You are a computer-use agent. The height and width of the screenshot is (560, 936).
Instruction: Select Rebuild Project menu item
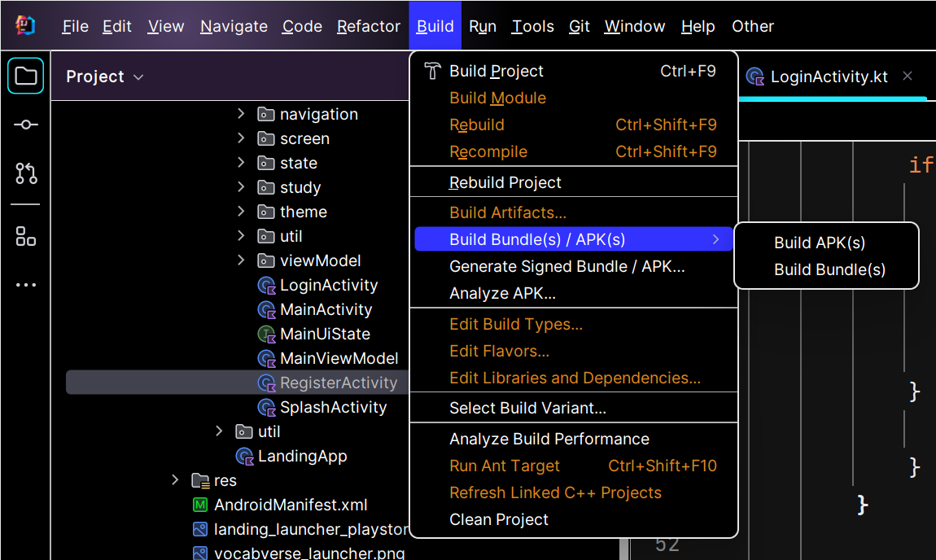coord(574,182)
